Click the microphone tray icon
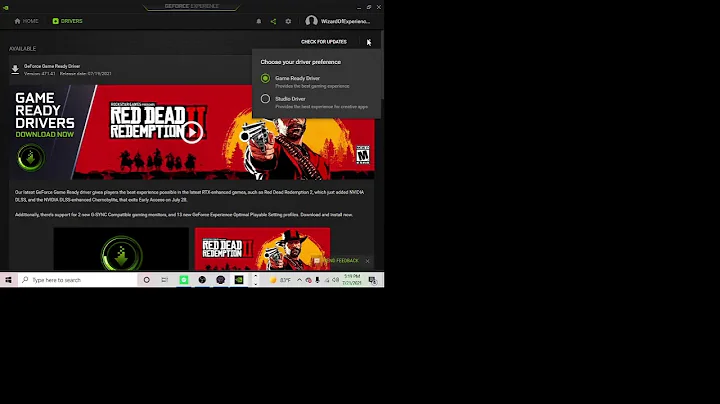Screen dimensions: 720x404 [317, 280]
